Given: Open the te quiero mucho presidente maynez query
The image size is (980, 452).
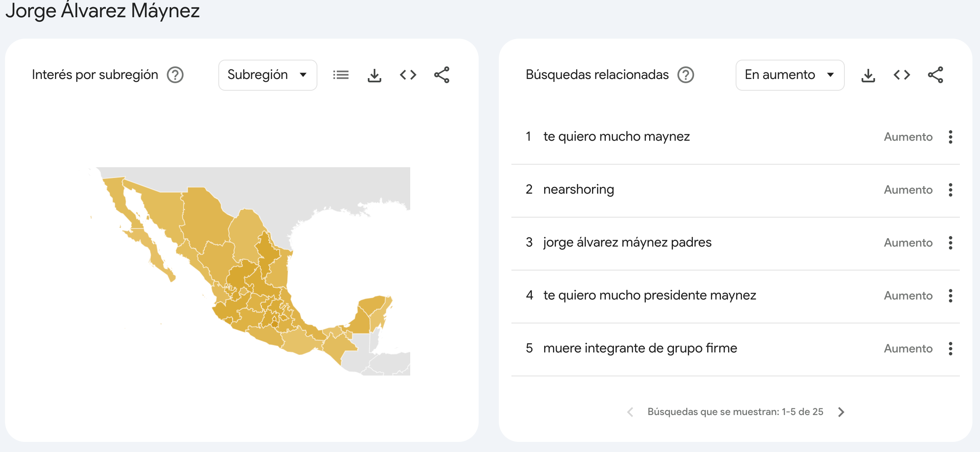Looking at the screenshot, I should tap(649, 295).
